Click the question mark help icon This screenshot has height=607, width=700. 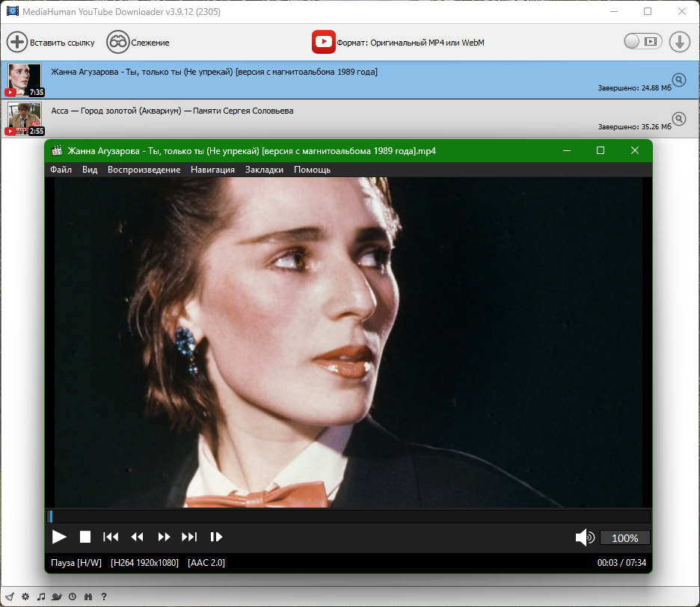(103, 597)
